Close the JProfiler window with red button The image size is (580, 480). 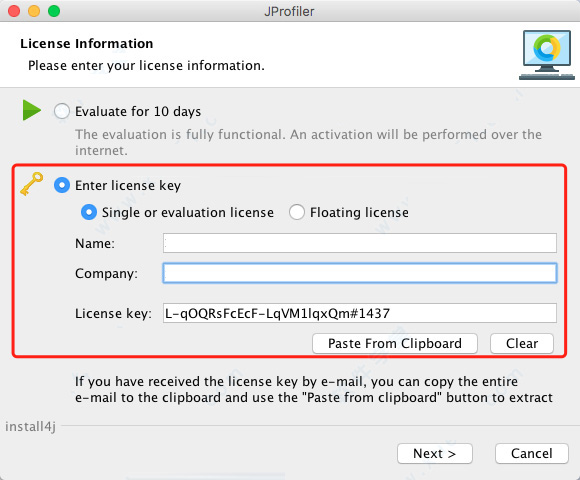click(x=14, y=11)
